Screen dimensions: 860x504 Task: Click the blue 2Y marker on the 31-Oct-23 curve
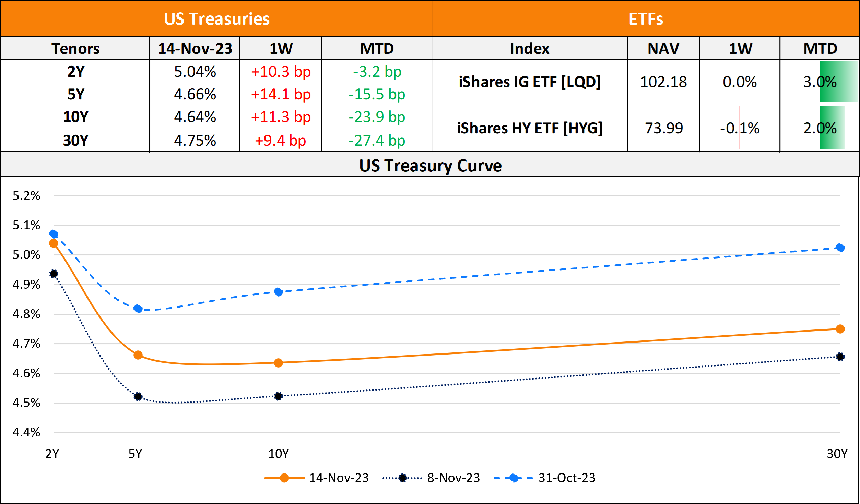54,234
